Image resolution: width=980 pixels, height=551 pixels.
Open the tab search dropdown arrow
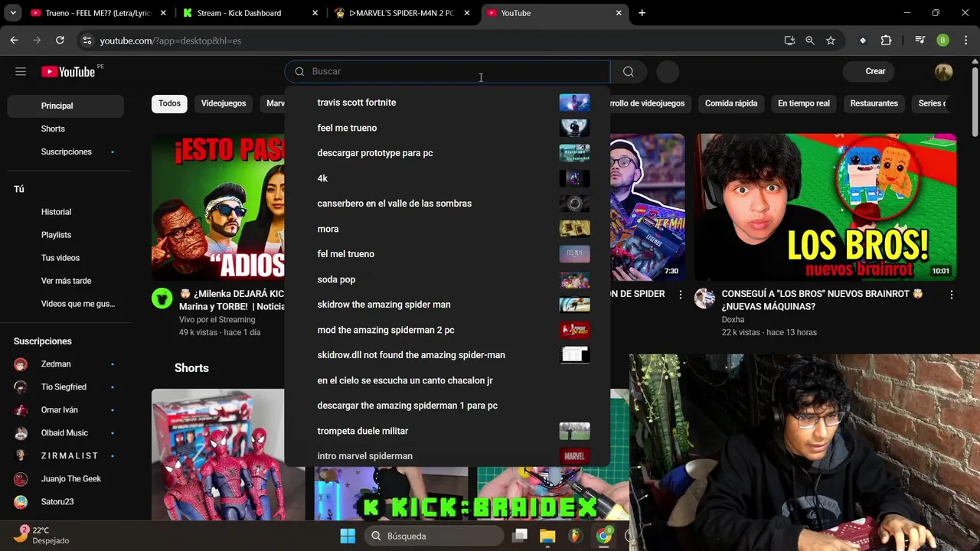[13, 13]
